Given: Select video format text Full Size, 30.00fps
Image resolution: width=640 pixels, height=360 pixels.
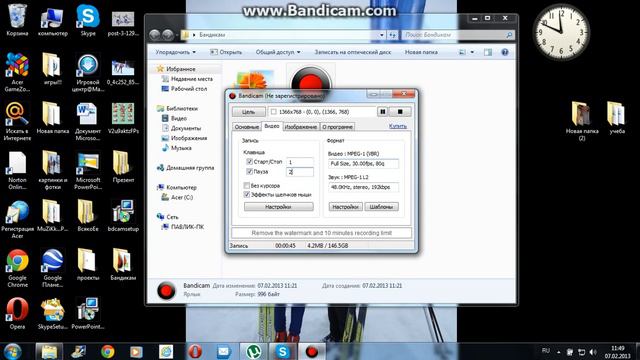Looking at the screenshot, I should tap(363, 164).
